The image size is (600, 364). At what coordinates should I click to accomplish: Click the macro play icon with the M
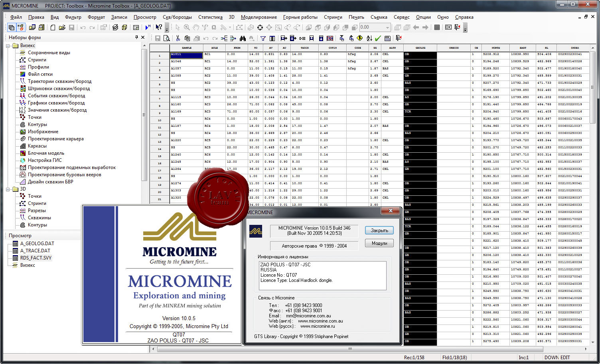(x=148, y=28)
